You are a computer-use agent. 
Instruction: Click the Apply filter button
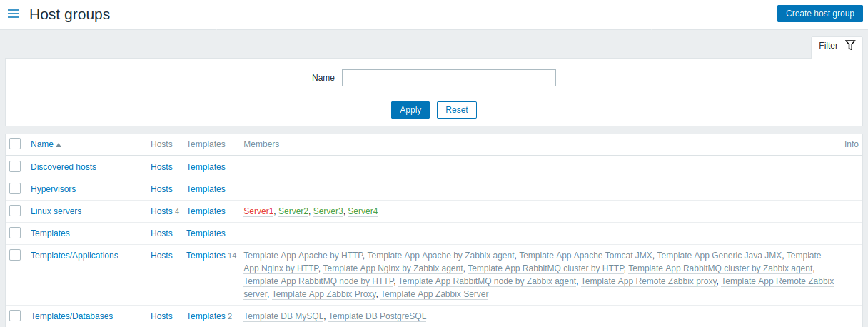[410, 110]
